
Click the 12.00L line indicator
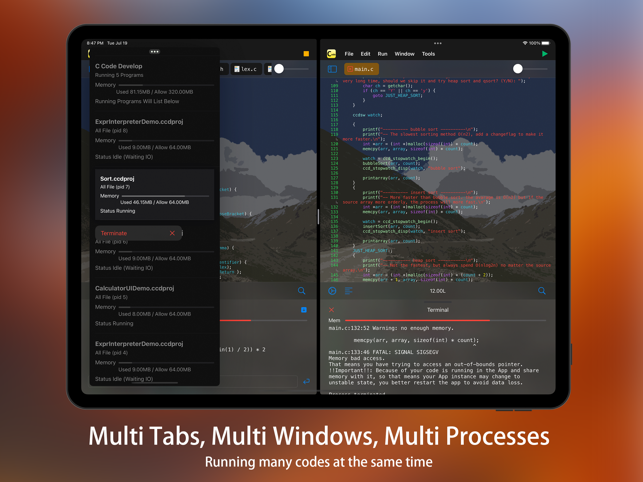(x=438, y=291)
